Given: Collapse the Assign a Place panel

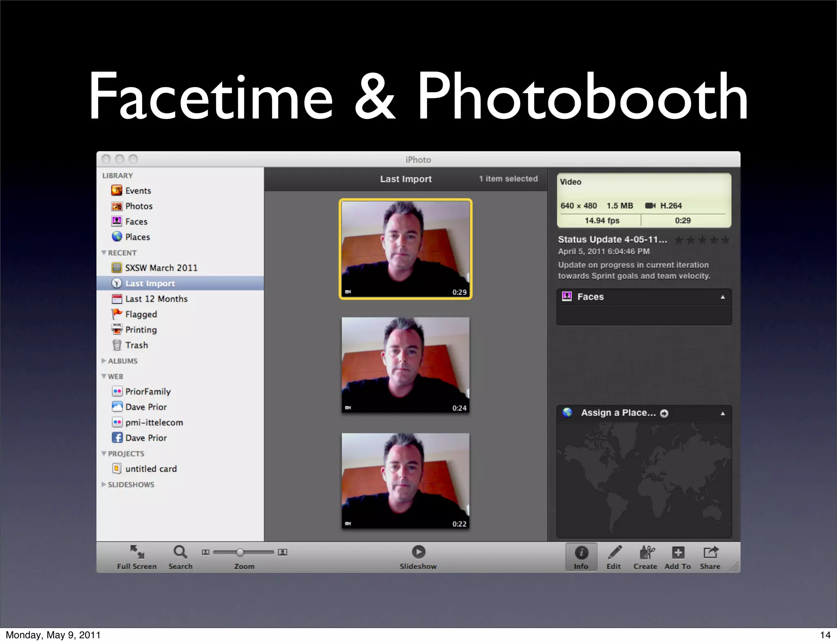Looking at the screenshot, I should [723, 414].
